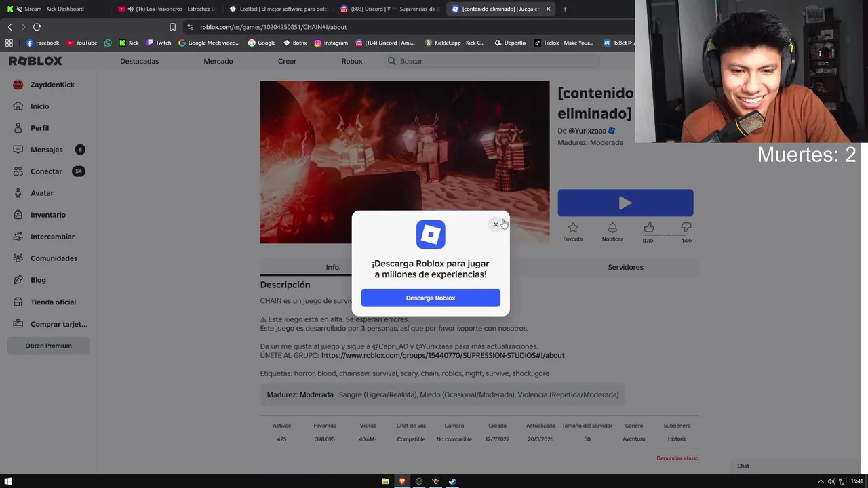
Task: Open the Twitch bookmark
Action: pyautogui.click(x=159, y=43)
